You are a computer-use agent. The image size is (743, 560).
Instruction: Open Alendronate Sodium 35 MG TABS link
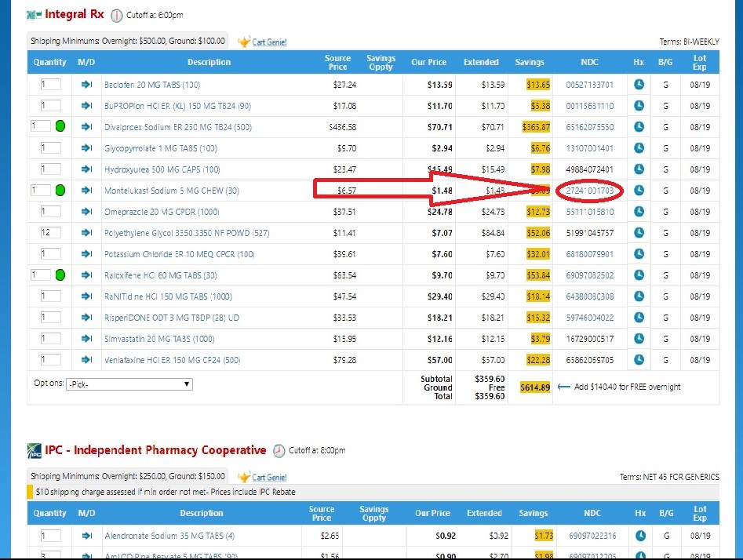tap(169, 536)
